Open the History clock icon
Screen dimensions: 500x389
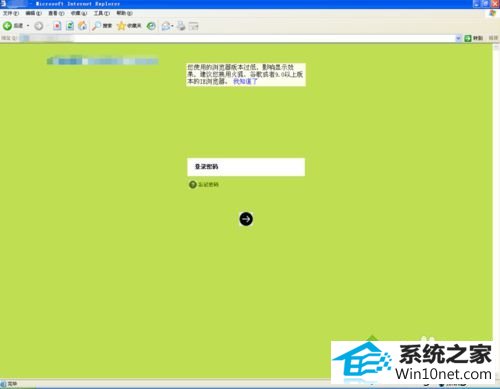pos(151,26)
